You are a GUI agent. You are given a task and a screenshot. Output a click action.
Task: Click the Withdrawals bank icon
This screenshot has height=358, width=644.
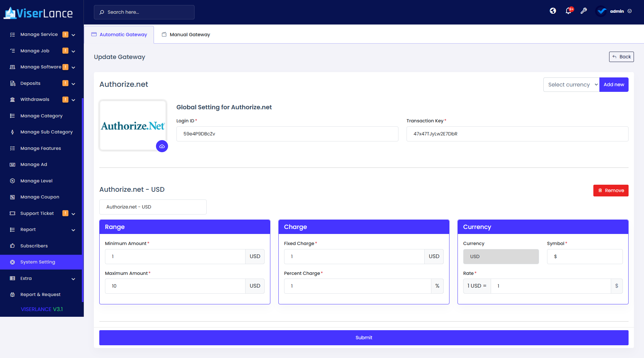click(x=12, y=100)
